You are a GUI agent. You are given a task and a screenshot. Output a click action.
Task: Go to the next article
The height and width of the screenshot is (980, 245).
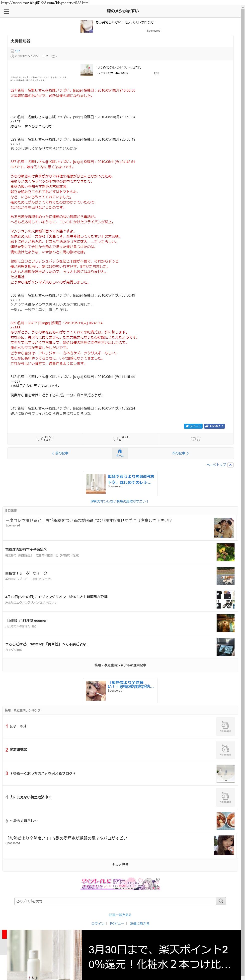180,453
